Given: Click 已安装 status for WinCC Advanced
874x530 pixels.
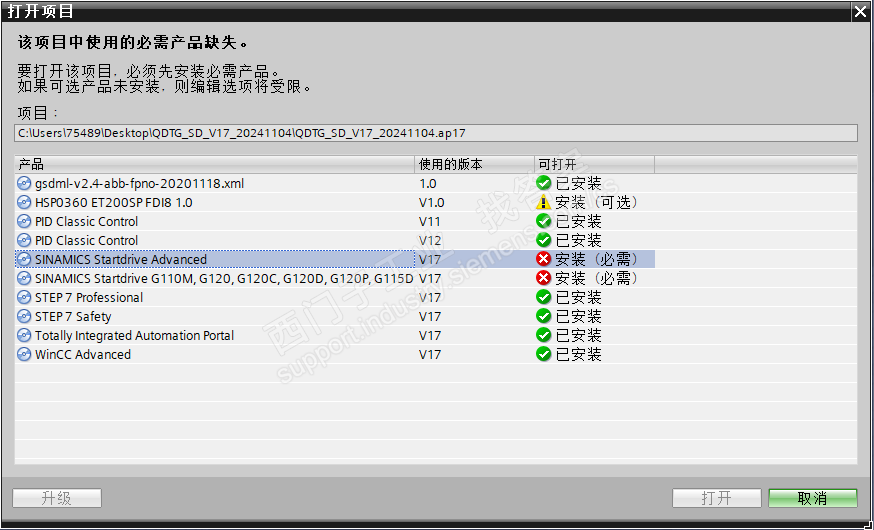Looking at the screenshot, I should (579, 354).
